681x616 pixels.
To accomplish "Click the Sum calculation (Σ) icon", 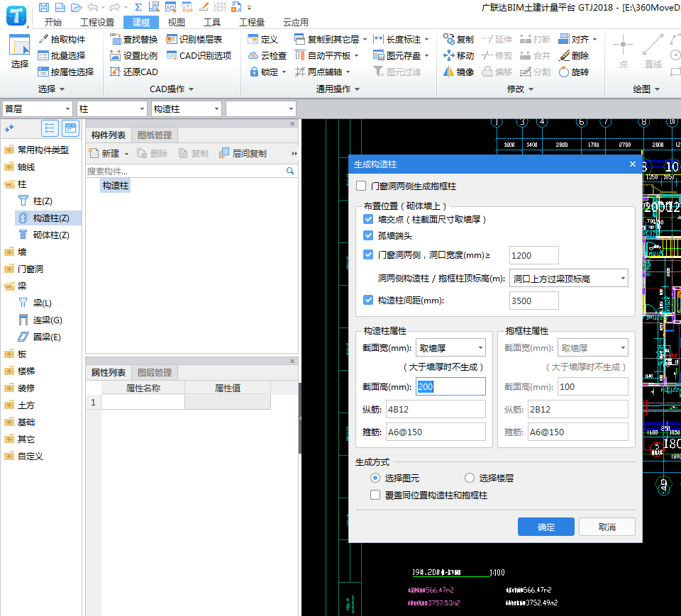I will pyautogui.click(x=138, y=7).
